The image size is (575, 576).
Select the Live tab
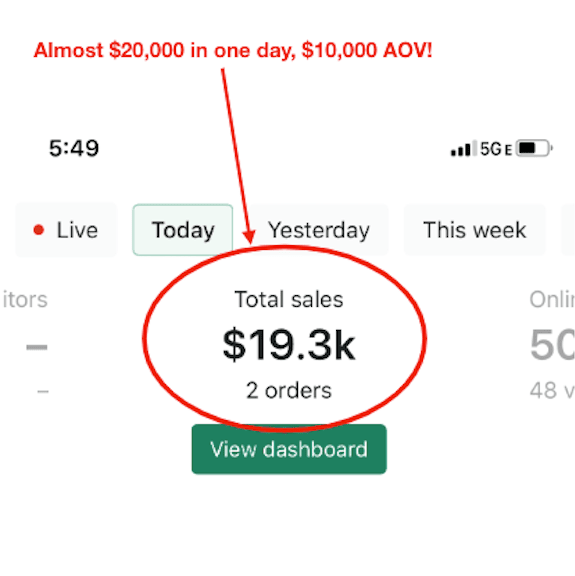[x=66, y=230]
